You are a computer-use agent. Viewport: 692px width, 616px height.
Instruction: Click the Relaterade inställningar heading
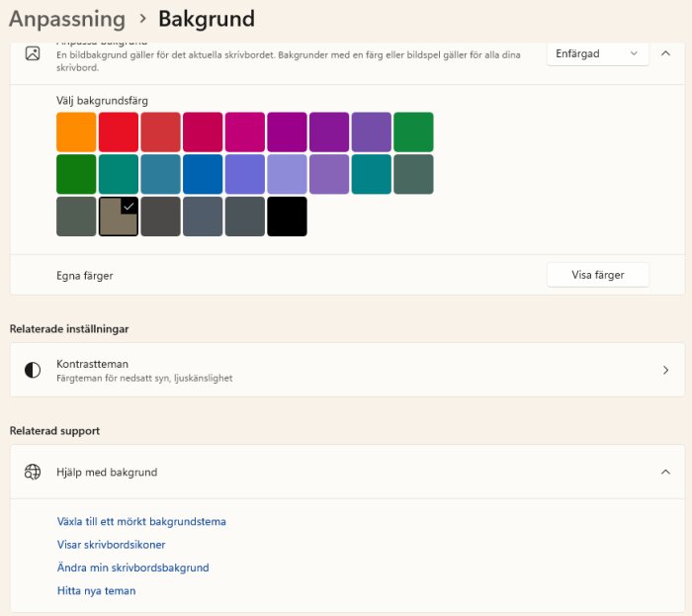pyautogui.click(x=69, y=328)
